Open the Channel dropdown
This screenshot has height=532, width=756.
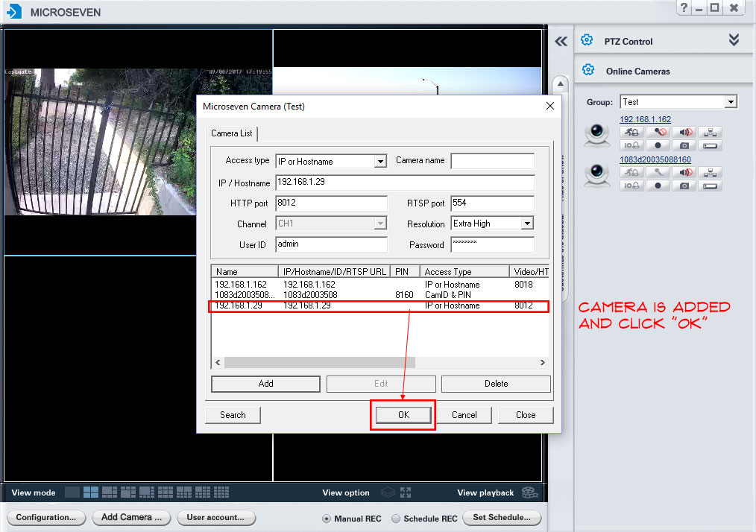(x=380, y=223)
